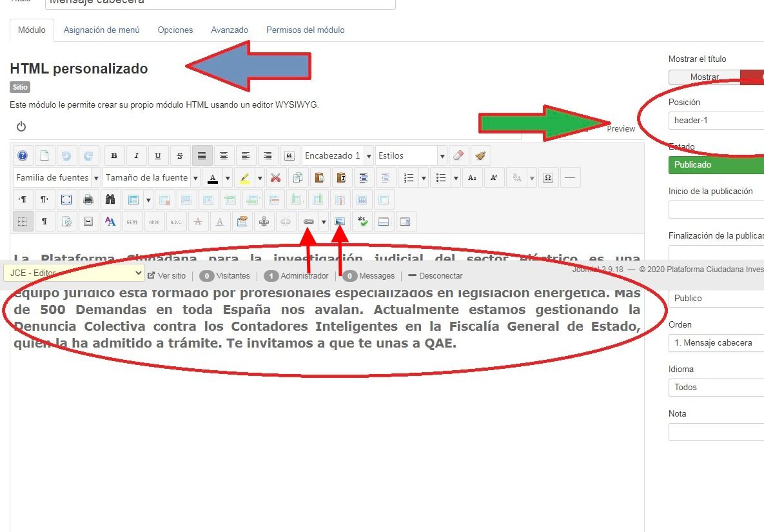Click the superscript icon
This screenshot has width=764, height=532.
[494, 178]
